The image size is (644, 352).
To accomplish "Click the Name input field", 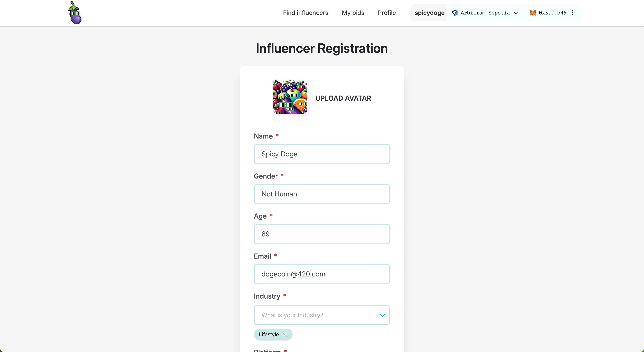I will click(322, 154).
